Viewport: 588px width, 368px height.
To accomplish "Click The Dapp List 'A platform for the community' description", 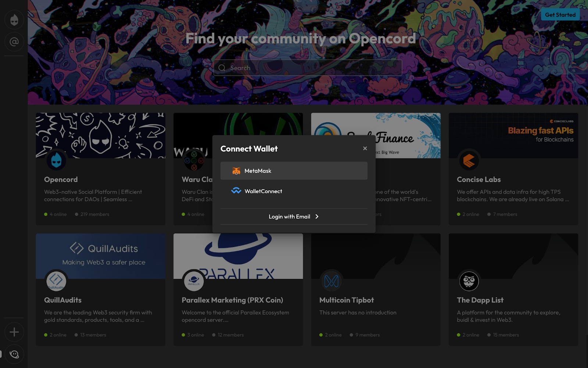I will point(509,316).
